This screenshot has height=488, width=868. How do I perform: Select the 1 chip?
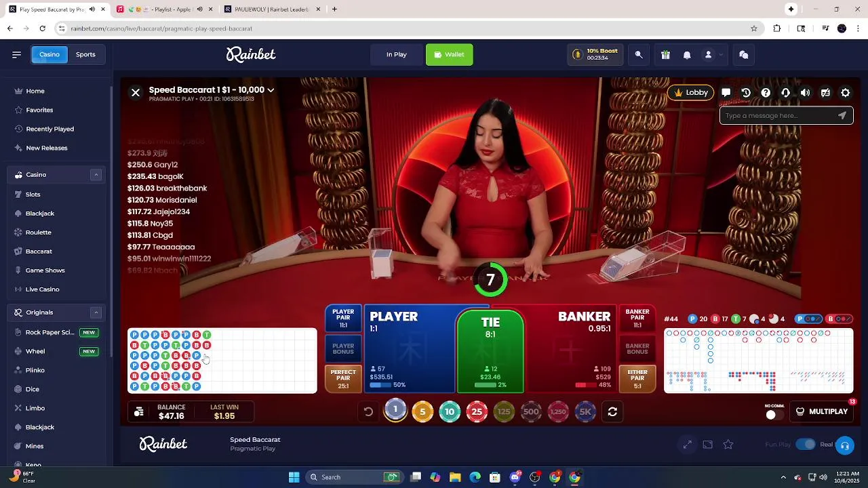tap(395, 410)
